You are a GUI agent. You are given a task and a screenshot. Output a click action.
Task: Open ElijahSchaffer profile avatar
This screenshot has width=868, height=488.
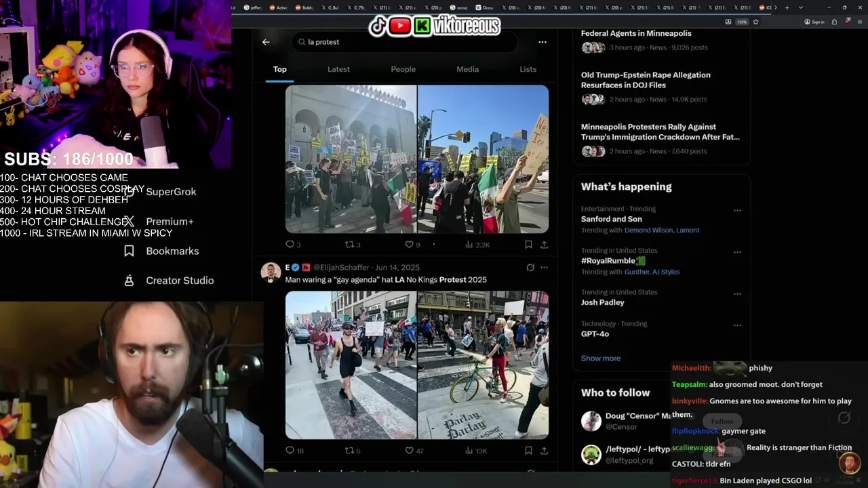tap(271, 272)
